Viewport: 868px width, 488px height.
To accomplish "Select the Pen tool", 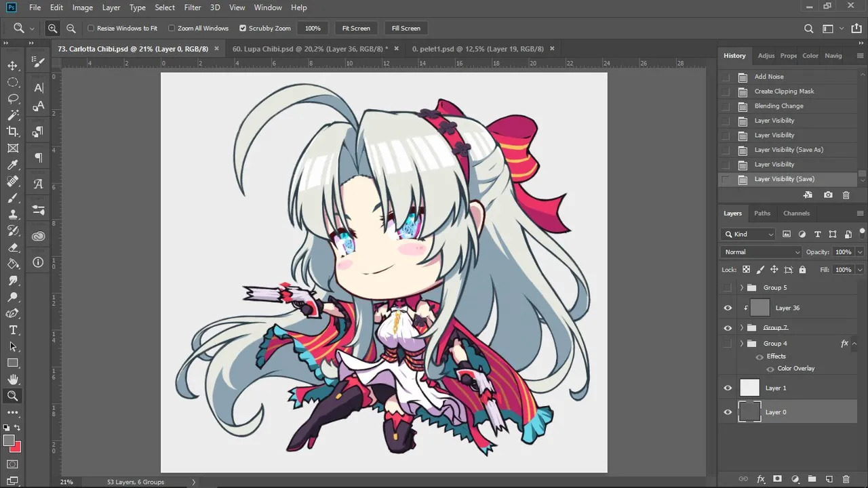I will (x=13, y=313).
